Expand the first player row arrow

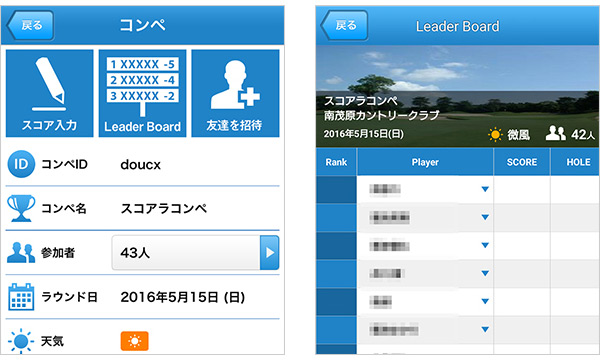click(485, 189)
